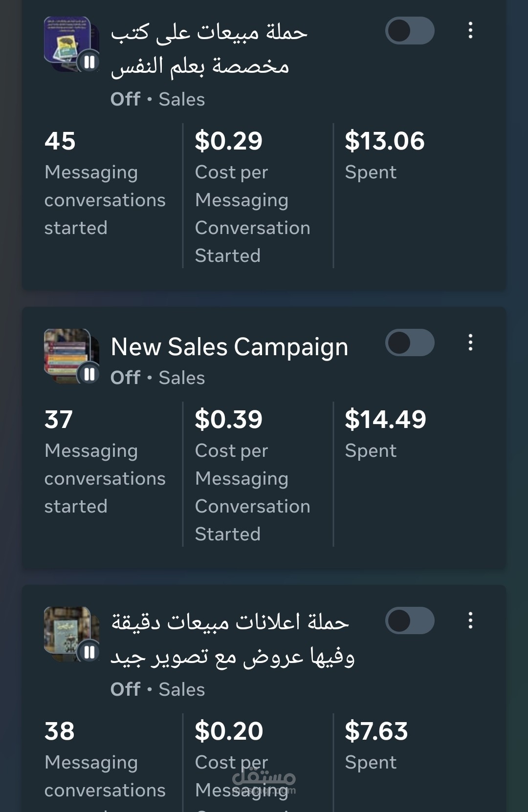Open options menu for the psychology books campaign
The height and width of the screenshot is (812, 528).
click(470, 31)
